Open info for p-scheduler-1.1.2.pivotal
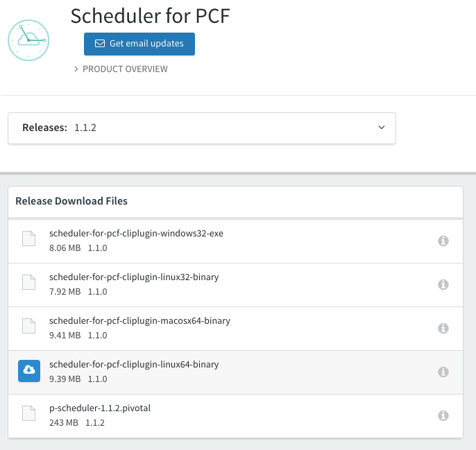The width and height of the screenshot is (476, 450). 443,416
